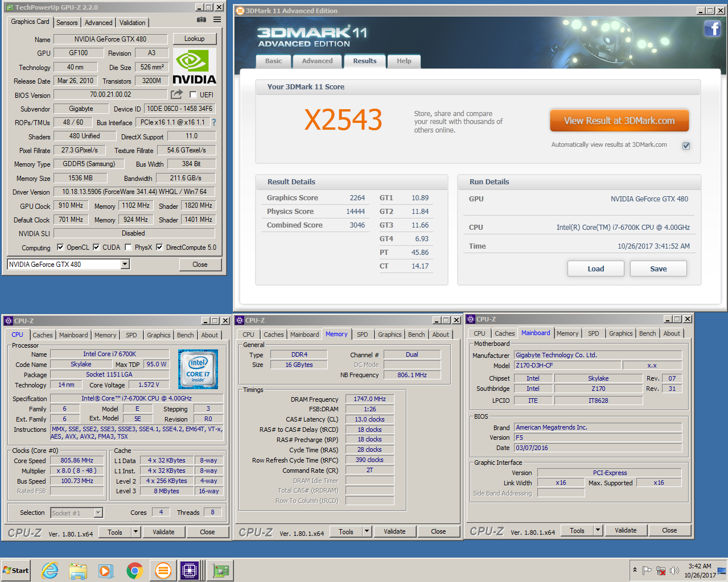
Task: Switch to the GPU-Z Advanced tab
Action: point(98,23)
